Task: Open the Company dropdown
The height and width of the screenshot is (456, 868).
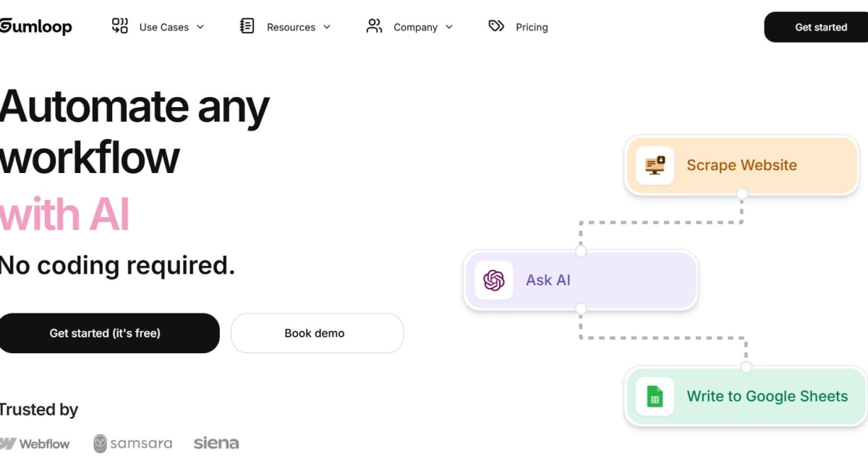Action: click(x=416, y=27)
